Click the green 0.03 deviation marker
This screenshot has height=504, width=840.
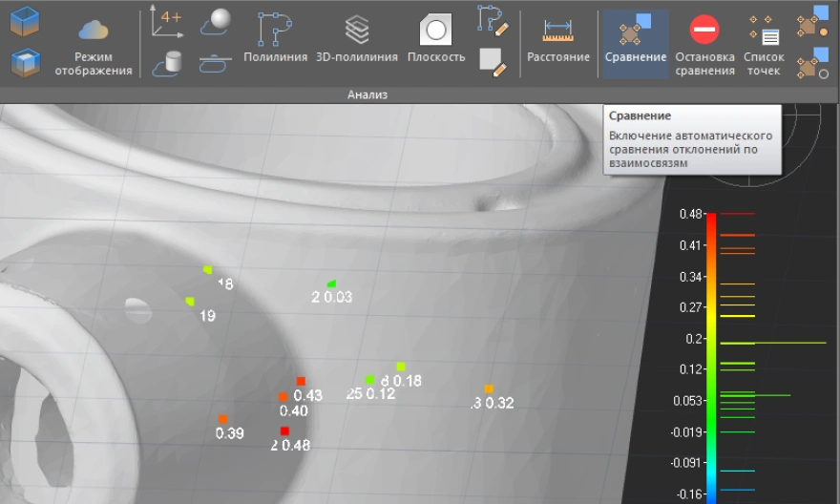click(x=331, y=283)
